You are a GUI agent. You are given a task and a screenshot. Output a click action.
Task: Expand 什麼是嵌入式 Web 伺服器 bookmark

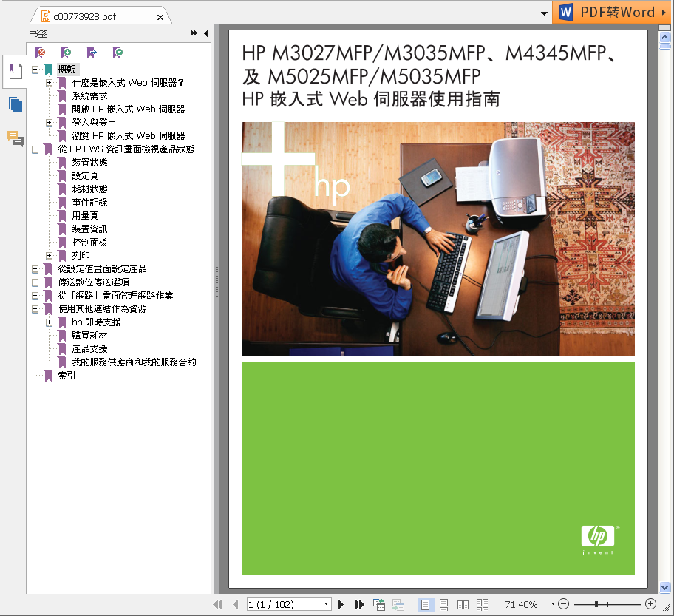tap(49, 83)
